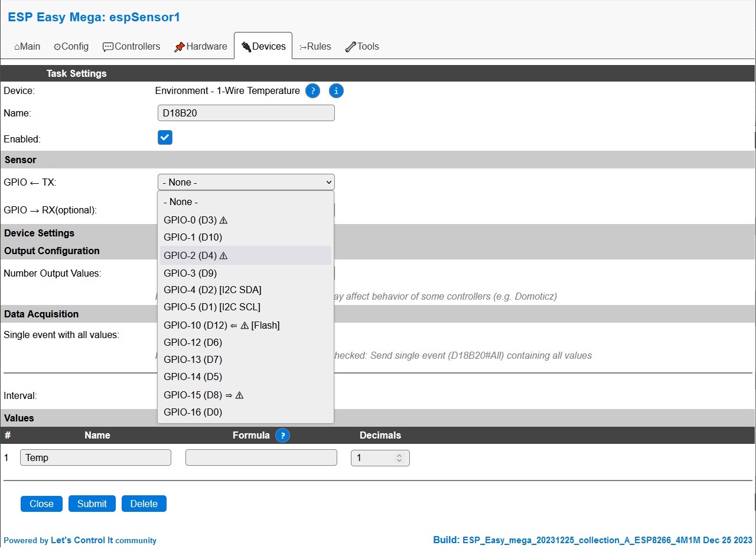Go to the Main tab
756x555 pixels.
[x=27, y=46]
